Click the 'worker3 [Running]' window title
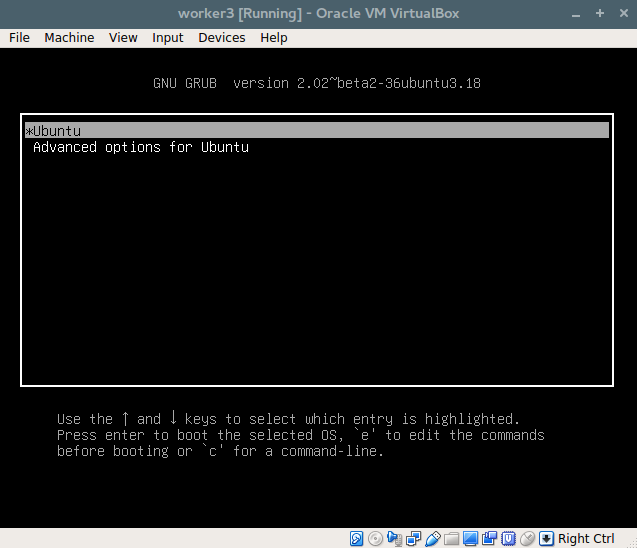This screenshot has height=548, width=637. pyautogui.click(x=318, y=13)
